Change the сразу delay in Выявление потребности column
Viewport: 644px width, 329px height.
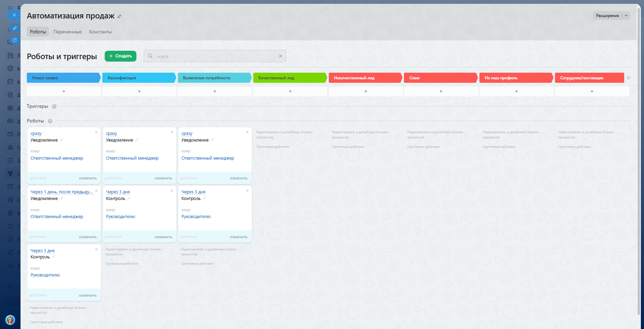[x=187, y=134]
